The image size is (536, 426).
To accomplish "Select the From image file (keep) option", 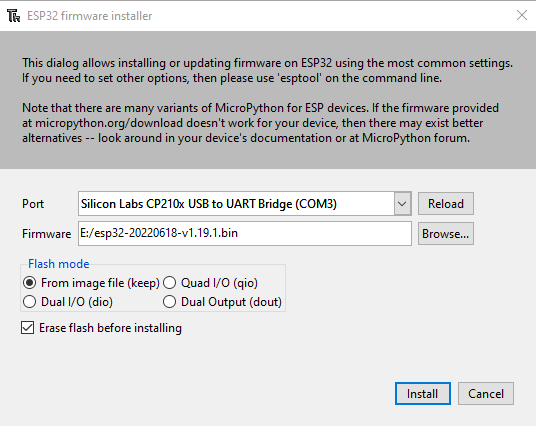I will pos(91,283).
